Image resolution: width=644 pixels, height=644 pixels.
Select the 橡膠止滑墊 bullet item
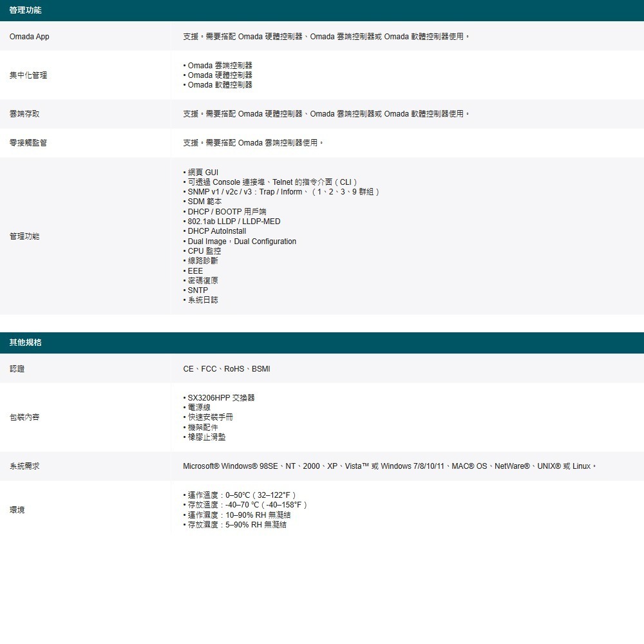205,437
